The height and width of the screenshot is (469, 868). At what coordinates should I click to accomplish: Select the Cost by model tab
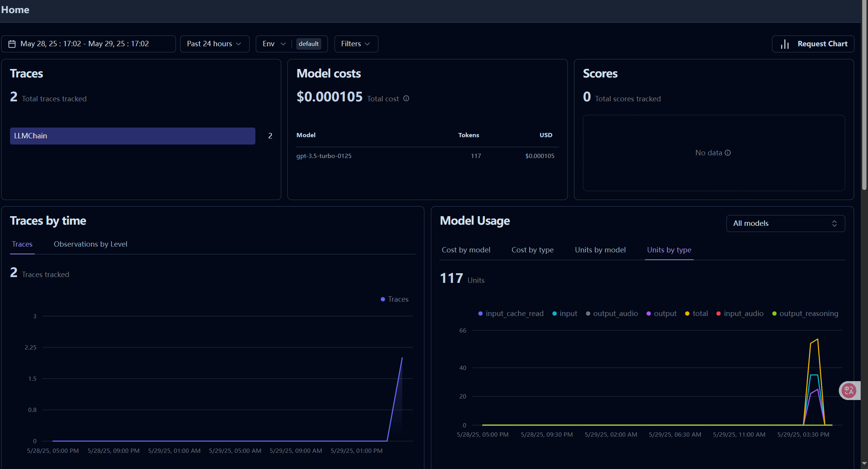(466, 250)
